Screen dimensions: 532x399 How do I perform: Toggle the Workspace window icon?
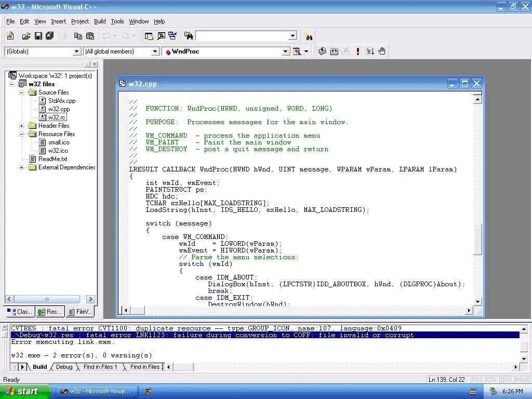(x=149, y=36)
